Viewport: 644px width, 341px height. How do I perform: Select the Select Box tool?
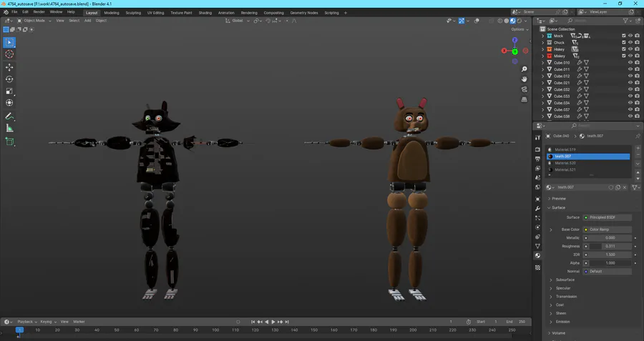[9, 42]
